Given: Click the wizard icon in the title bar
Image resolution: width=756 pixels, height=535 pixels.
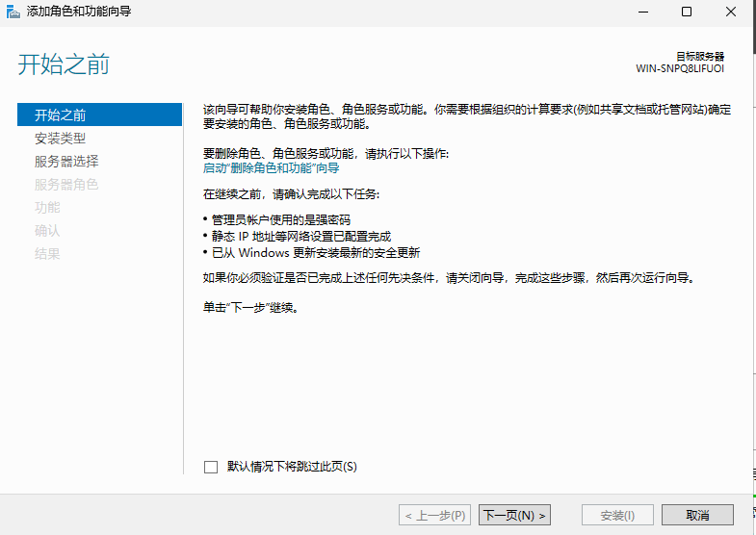Looking at the screenshot, I should click(13, 12).
